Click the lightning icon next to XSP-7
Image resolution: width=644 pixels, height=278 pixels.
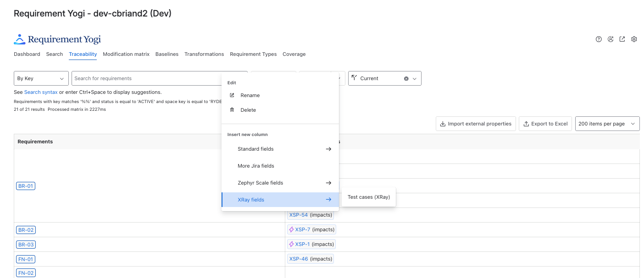(291, 229)
